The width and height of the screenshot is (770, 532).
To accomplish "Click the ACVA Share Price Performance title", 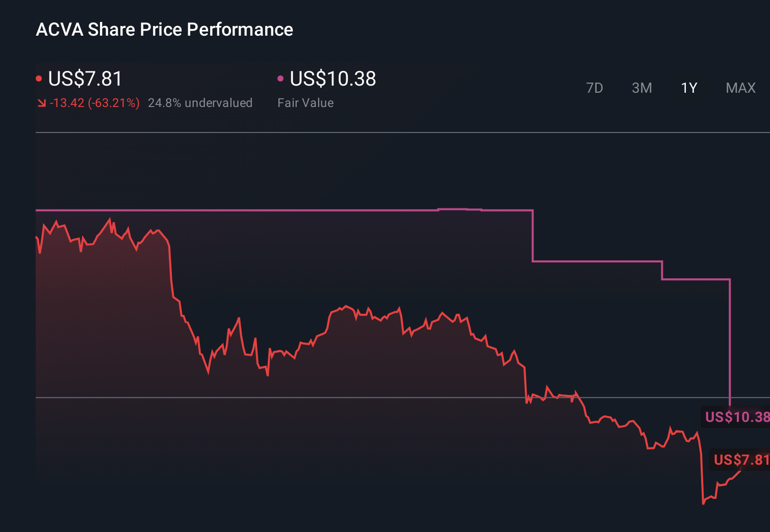I will (164, 30).
